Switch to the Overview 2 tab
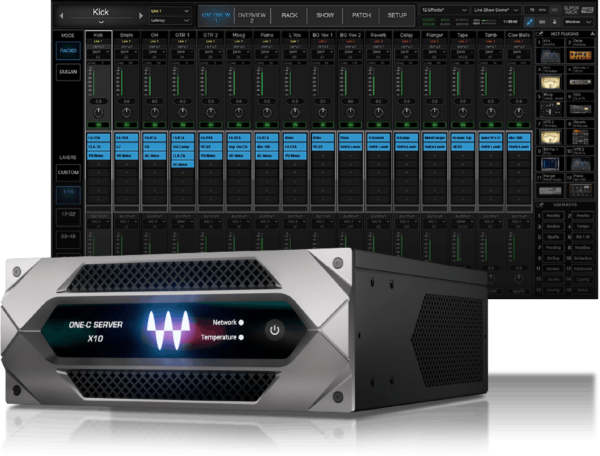The width and height of the screenshot is (600, 456). coord(252,16)
